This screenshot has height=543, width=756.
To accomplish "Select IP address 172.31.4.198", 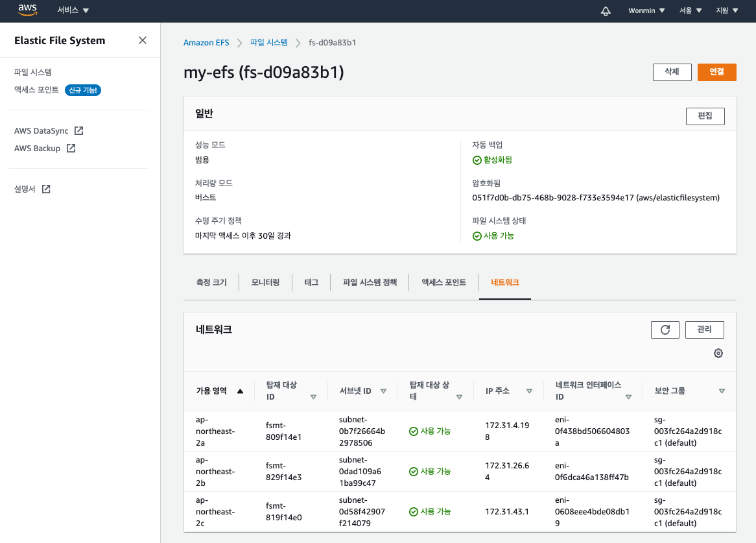I will click(507, 431).
